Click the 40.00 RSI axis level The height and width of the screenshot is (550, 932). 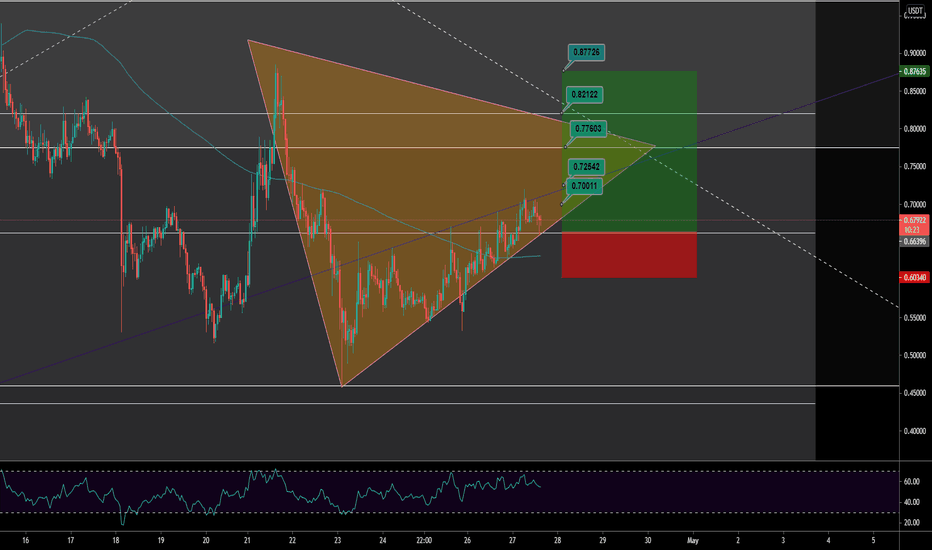[x=912, y=502]
